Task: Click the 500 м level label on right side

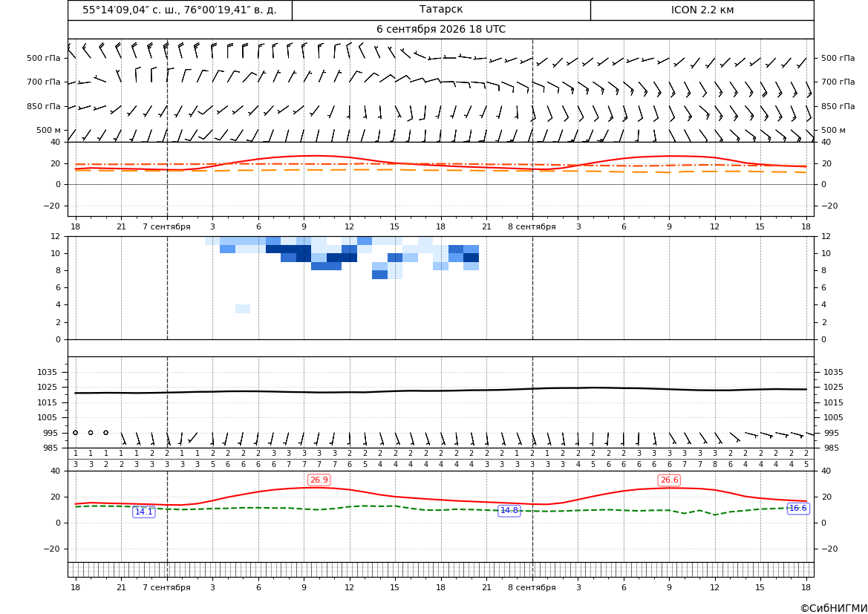Action: tap(833, 130)
